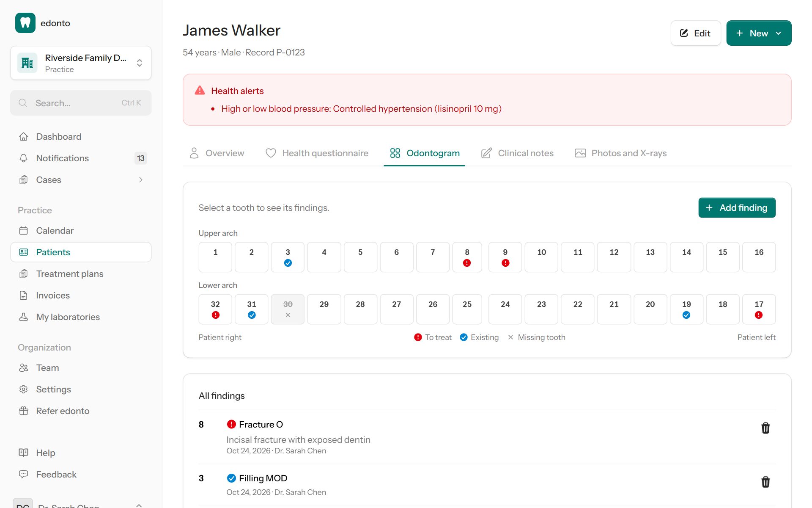This screenshot has height=508, width=812.
Task: Click the Treatment plans clipboard icon
Action: pos(24,274)
